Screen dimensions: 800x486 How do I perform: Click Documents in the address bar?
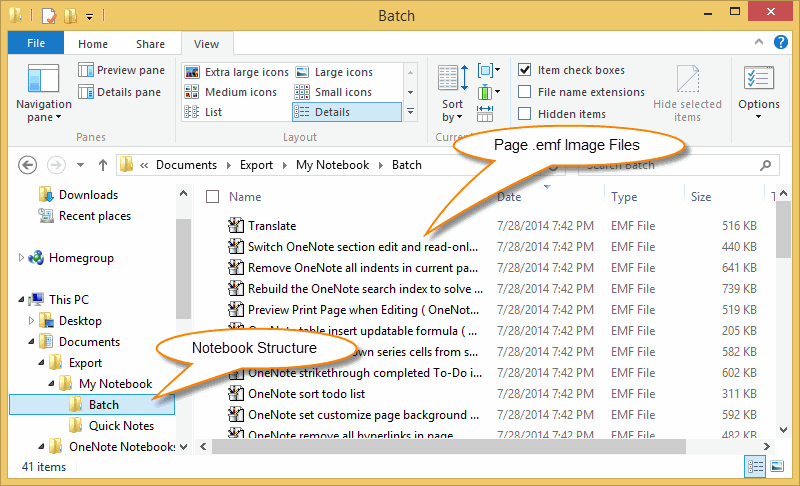(x=186, y=165)
